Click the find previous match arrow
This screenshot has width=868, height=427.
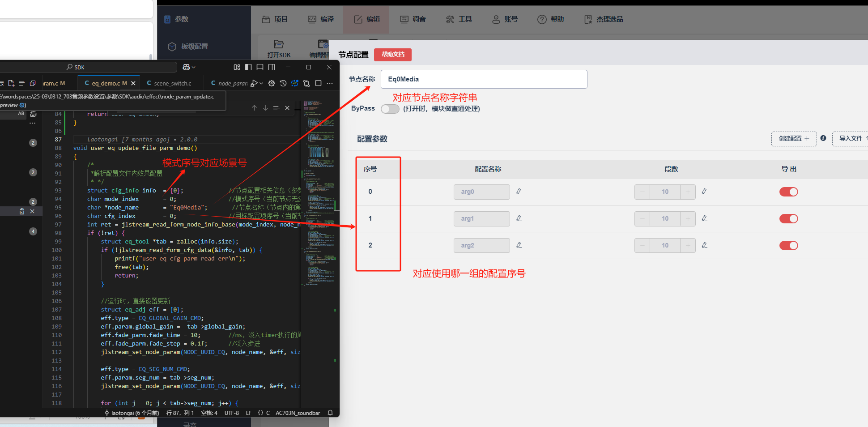coord(254,108)
